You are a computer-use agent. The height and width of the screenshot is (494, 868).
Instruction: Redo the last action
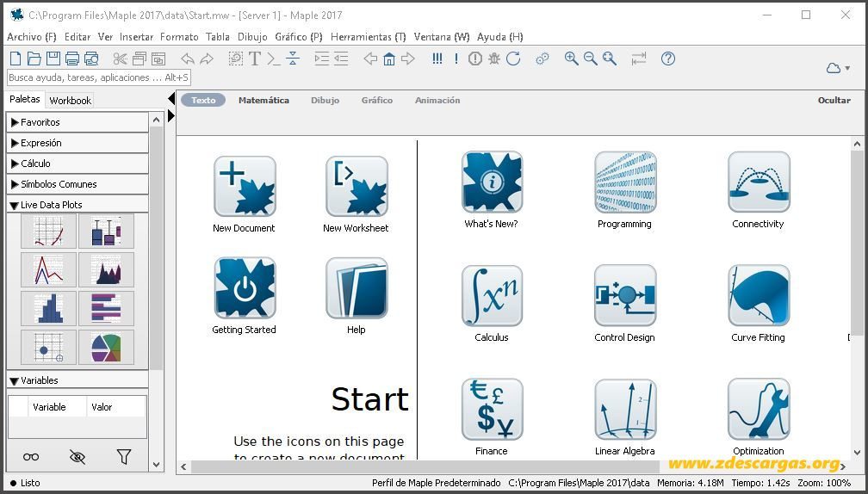pos(207,59)
